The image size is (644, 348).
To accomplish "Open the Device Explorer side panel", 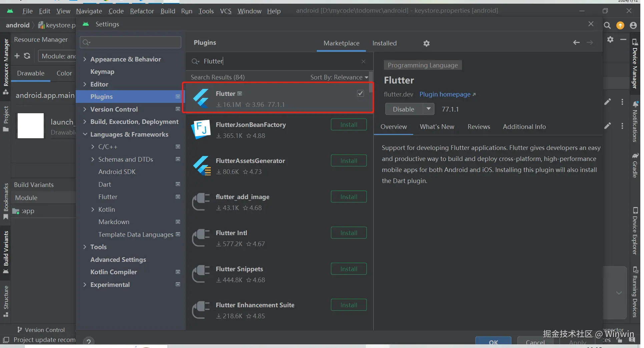I will click(x=635, y=231).
